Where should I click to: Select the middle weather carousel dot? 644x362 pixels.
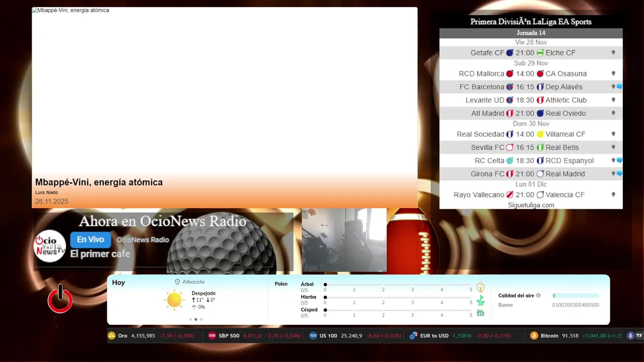(196, 319)
